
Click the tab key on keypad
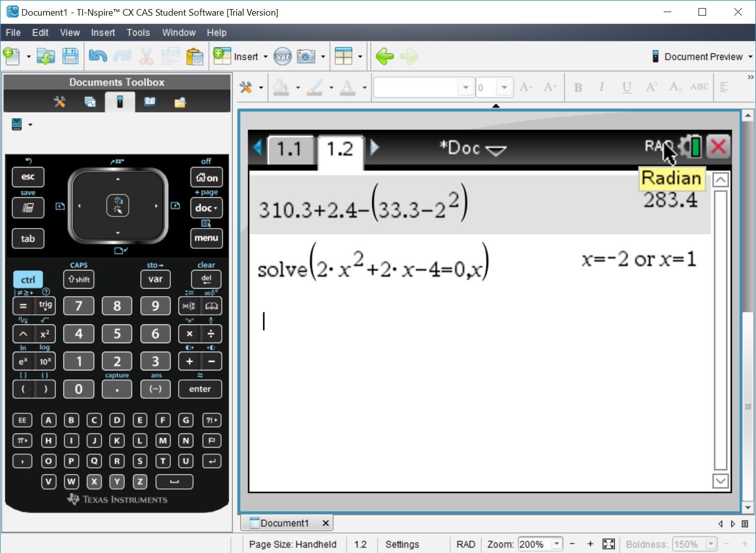pos(28,239)
